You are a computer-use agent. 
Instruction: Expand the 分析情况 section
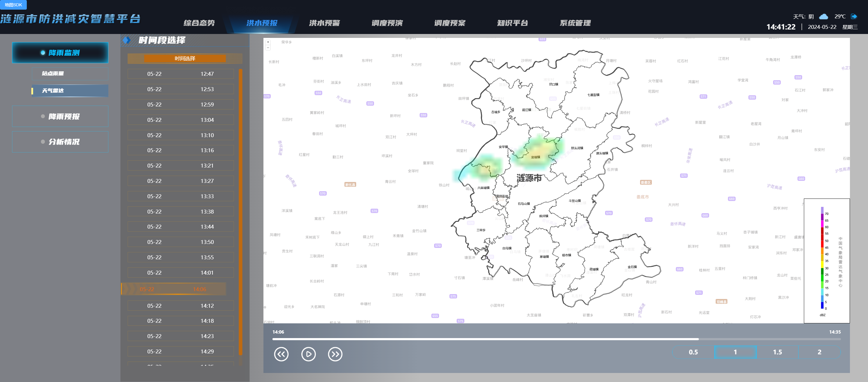pyautogui.click(x=60, y=142)
